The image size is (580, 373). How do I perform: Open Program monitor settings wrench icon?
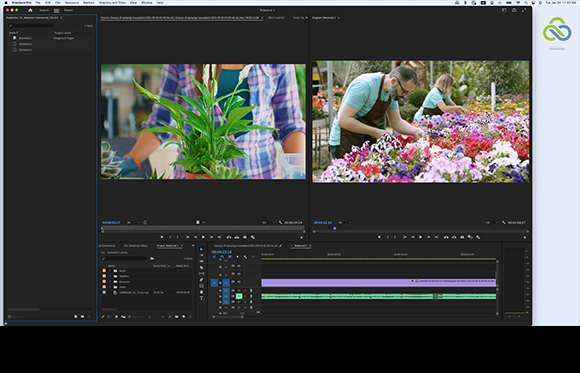(x=504, y=222)
